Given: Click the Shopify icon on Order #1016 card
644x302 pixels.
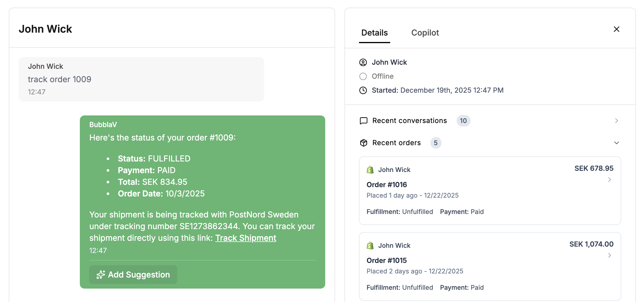Looking at the screenshot, I should coord(369,169).
